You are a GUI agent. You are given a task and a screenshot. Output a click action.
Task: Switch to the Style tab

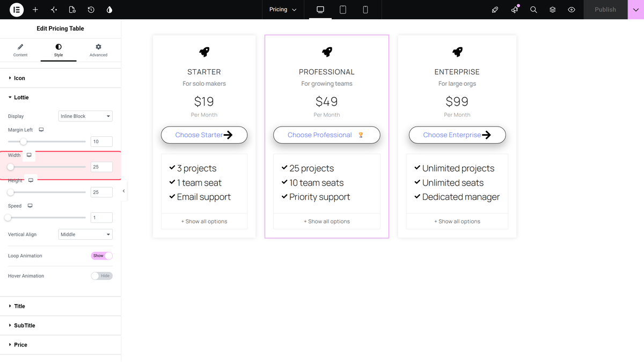tap(58, 50)
